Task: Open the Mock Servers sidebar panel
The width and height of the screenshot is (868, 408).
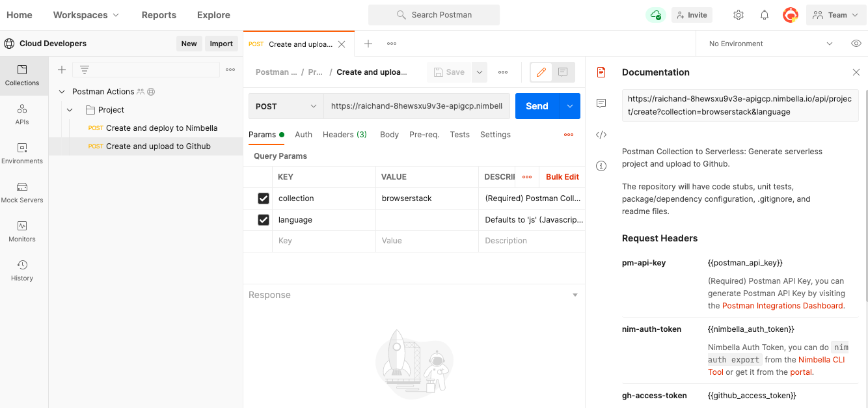Action: [22, 193]
